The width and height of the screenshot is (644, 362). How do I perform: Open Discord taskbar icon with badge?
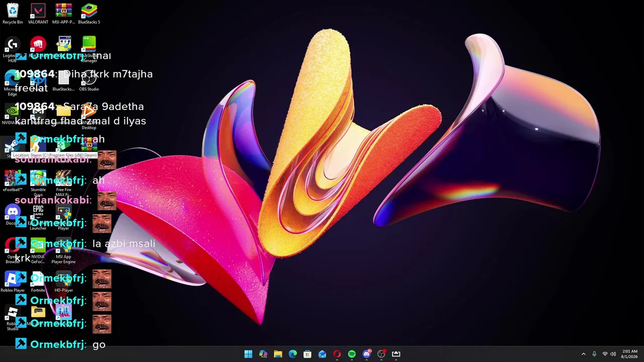367,354
